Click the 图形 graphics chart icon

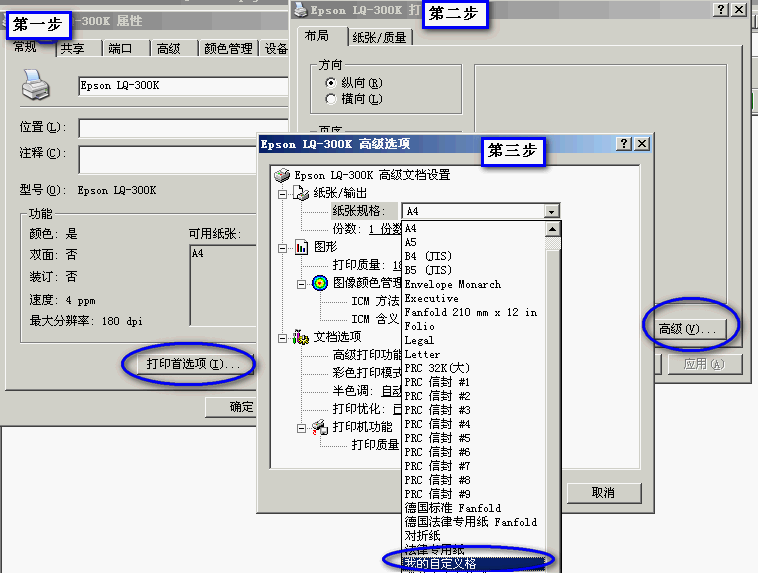[x=301, y=247]
